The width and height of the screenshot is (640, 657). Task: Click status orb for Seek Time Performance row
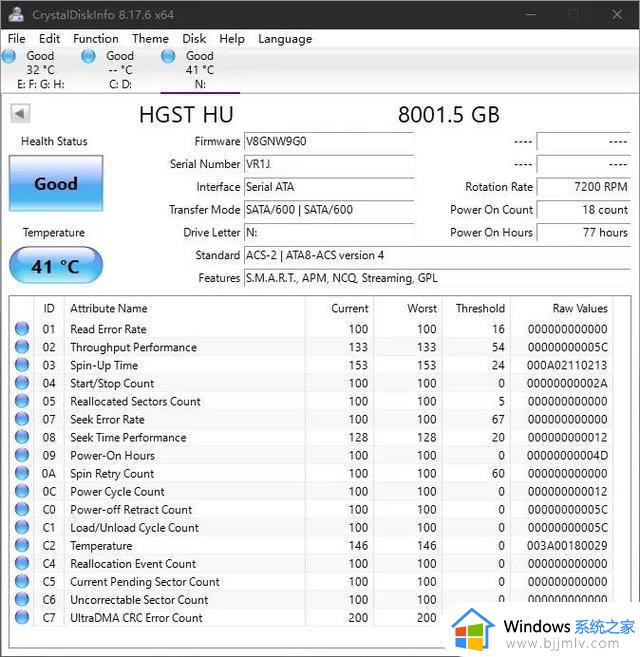tap(22, 437)
